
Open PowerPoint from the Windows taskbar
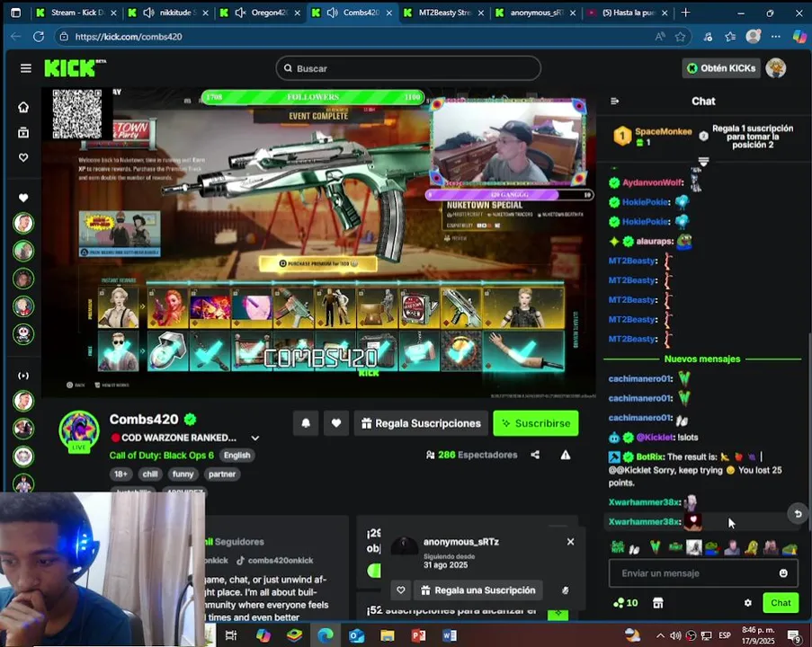[x=418, y=635]
